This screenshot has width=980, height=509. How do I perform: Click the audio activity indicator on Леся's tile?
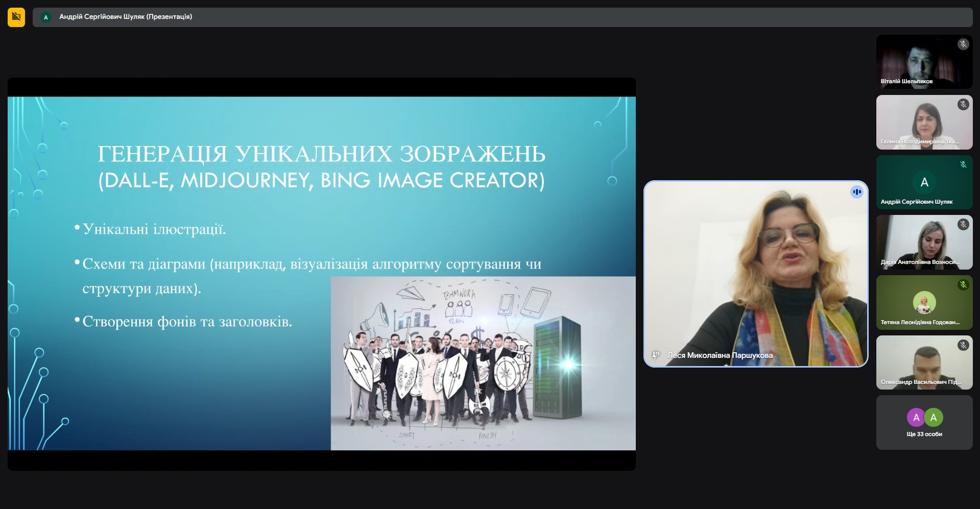(856, 192)
